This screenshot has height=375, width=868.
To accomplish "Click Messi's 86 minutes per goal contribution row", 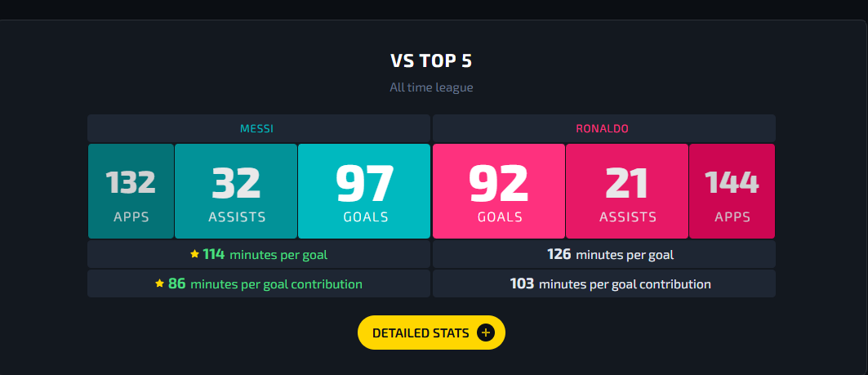I will click(x=259, y=283).
